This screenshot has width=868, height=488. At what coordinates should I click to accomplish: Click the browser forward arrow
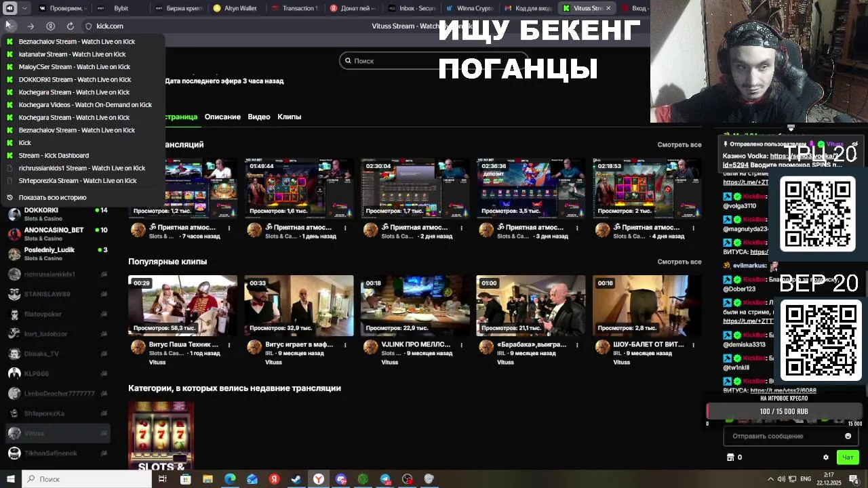pyautogui.click(x=31, y=26)
